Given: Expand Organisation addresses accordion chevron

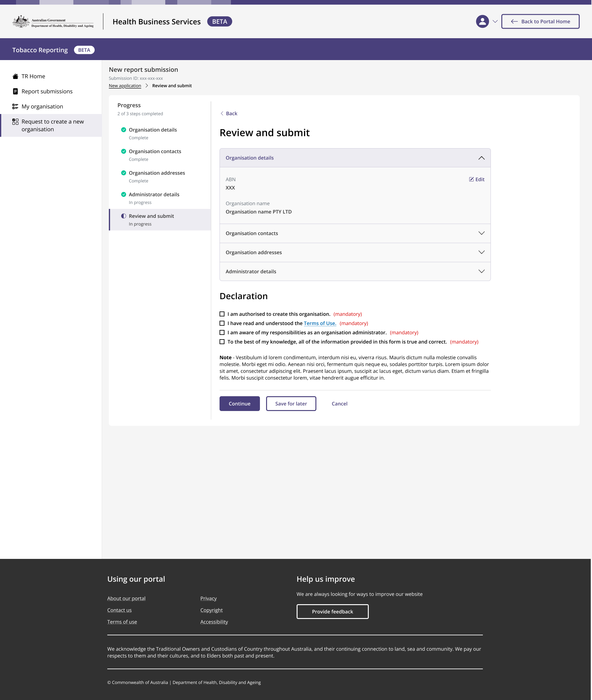Looking at the screenshot, I should pyautogui.click(x=481, y=252).
